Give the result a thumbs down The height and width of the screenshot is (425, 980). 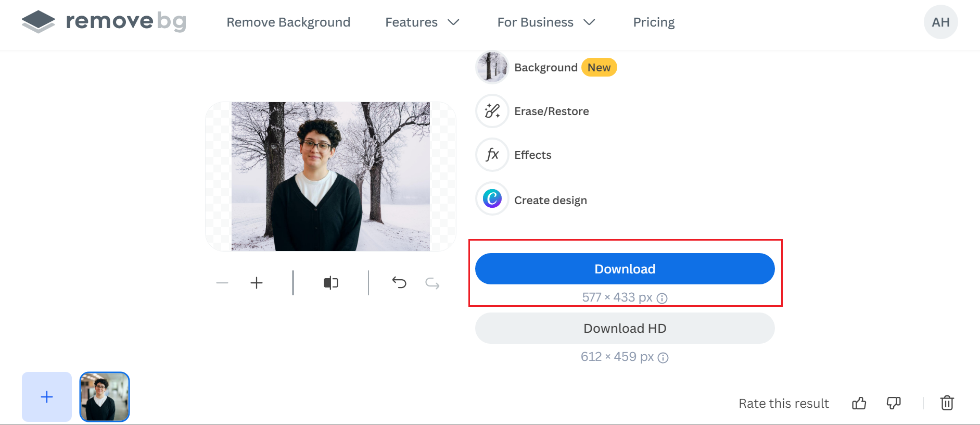[x=894, y=403]
